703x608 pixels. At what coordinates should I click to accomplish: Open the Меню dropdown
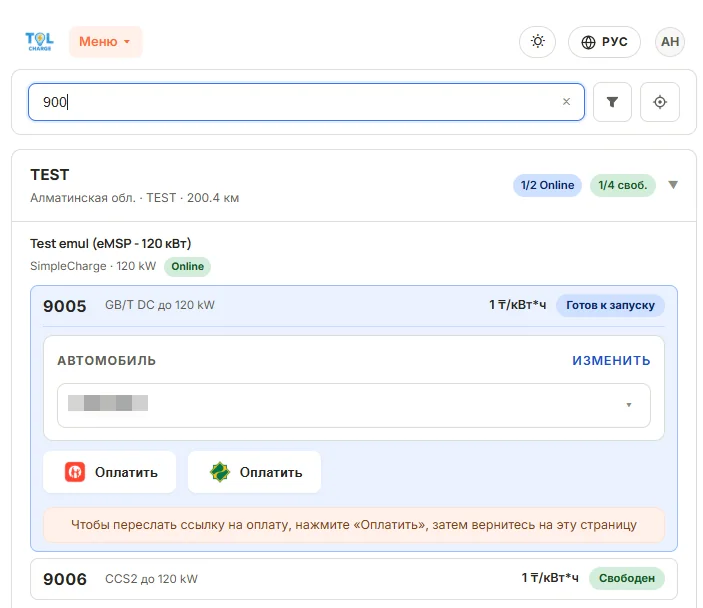(x=105, y=42)
